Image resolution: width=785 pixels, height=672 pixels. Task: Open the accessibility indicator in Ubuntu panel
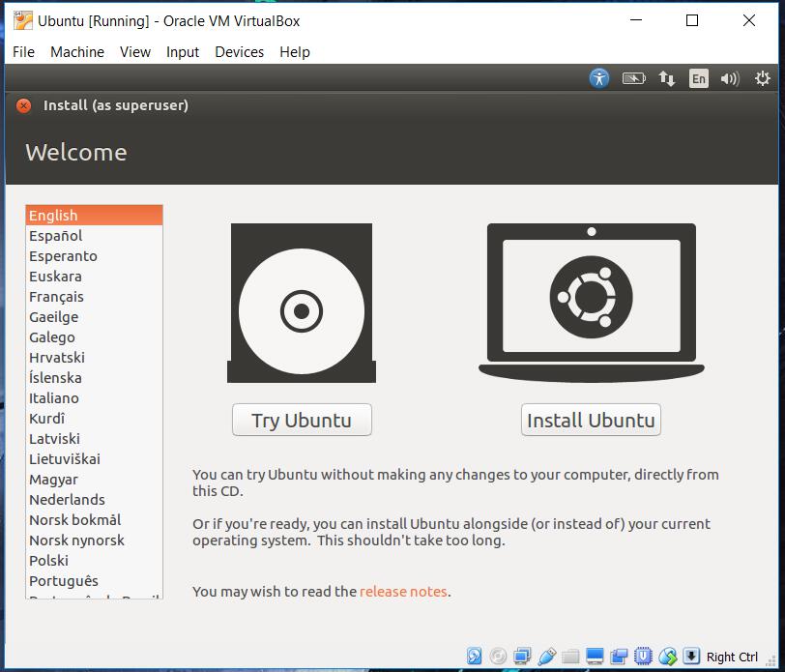pyautogui.click(x=598, y=78)
